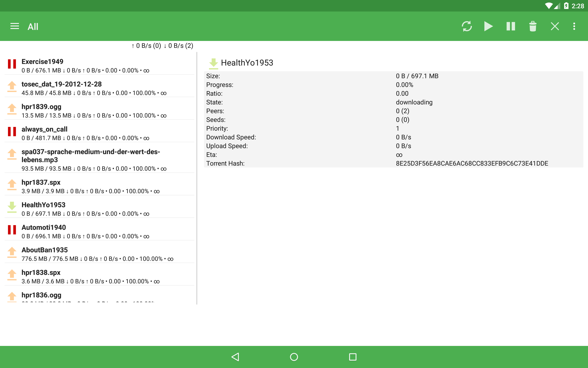Image resolution: width=588 pixels, height=368 pixels.
Task: Tap seeding arrow icon beside tosec_dat_19-2012-12-28
Action: coord(12,86)
